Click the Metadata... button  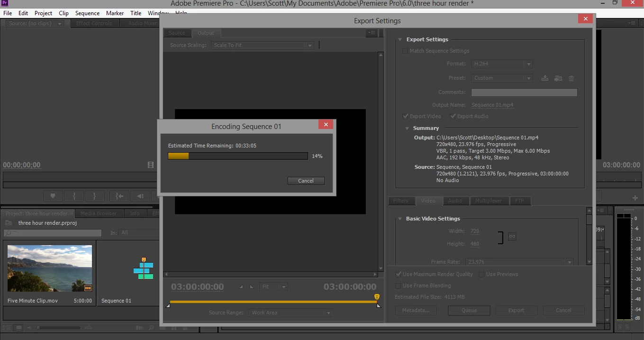click(416, 311)
